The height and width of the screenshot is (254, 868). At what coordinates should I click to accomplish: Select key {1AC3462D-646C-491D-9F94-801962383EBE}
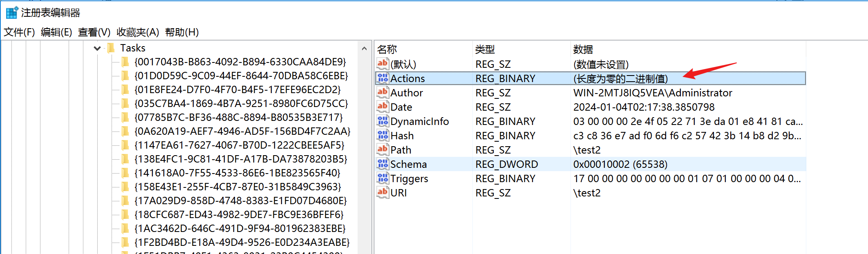240,229
